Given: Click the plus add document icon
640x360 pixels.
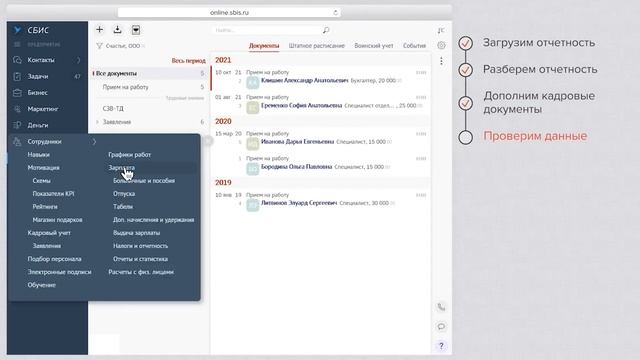Looking at the screenshot, I should coord(99,29).
